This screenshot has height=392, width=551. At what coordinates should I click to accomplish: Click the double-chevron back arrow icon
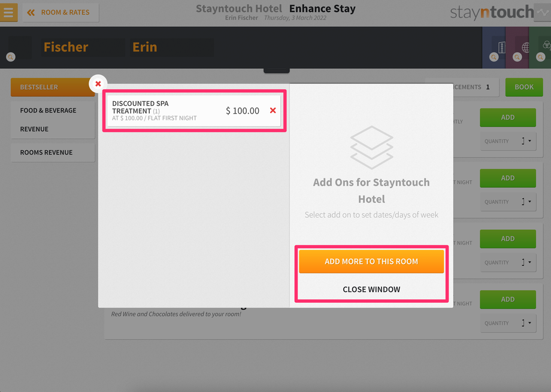tap(31, 13)
